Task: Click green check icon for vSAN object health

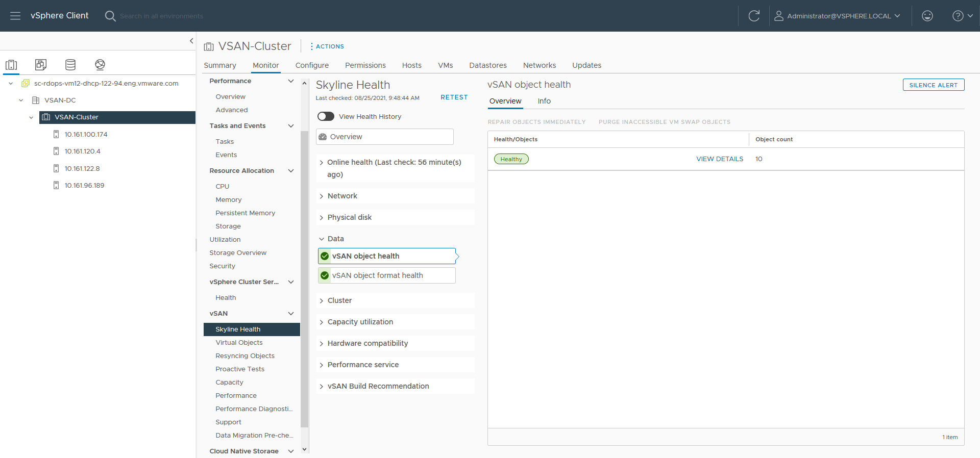Action: pyautogui.click(x=325, y=256)
